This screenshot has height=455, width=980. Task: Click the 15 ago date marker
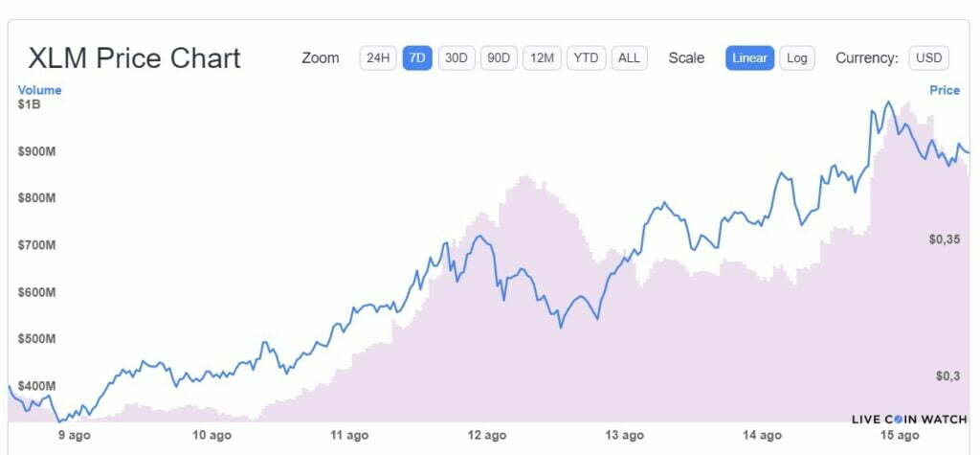901,436
